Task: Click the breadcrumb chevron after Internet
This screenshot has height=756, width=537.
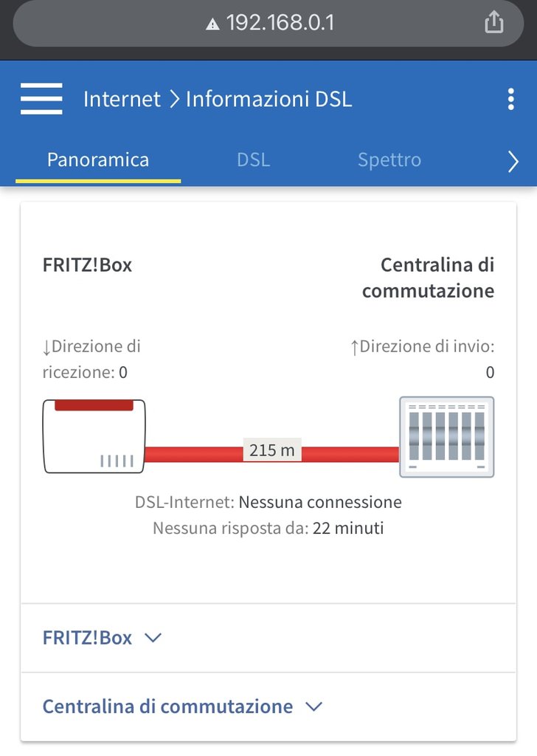Action: (174, 99)
